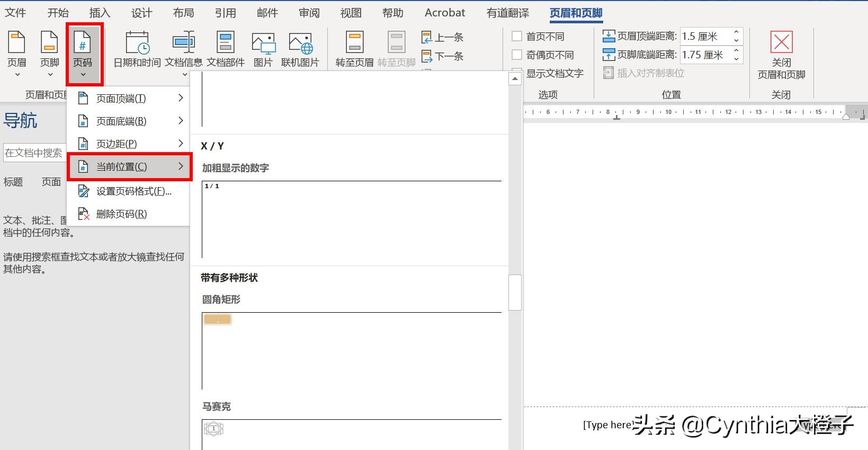Click 转至页脚 go to footer
The height and width of the screenshot is (450, 868).
click(x=396, y=49)
